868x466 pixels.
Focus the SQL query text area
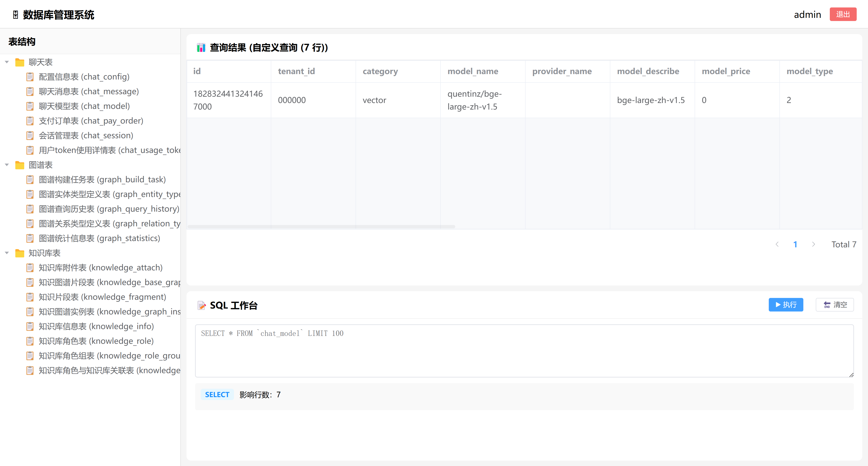pyautogui.click(x=524, y=351)
